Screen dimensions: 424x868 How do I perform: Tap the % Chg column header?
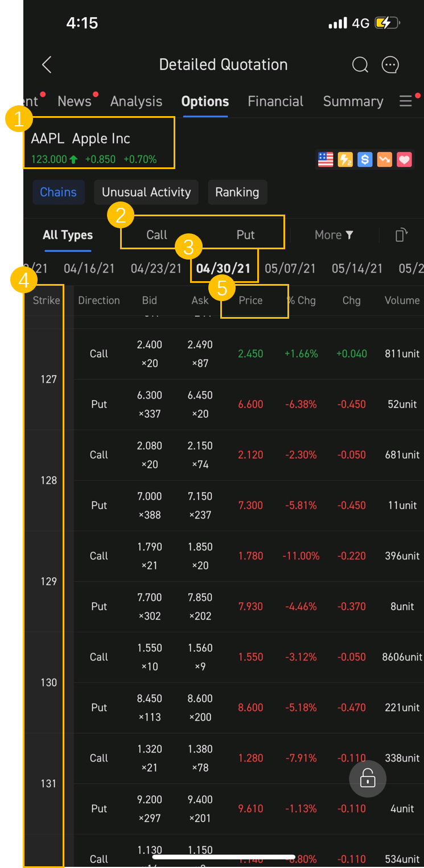(301, 301)
